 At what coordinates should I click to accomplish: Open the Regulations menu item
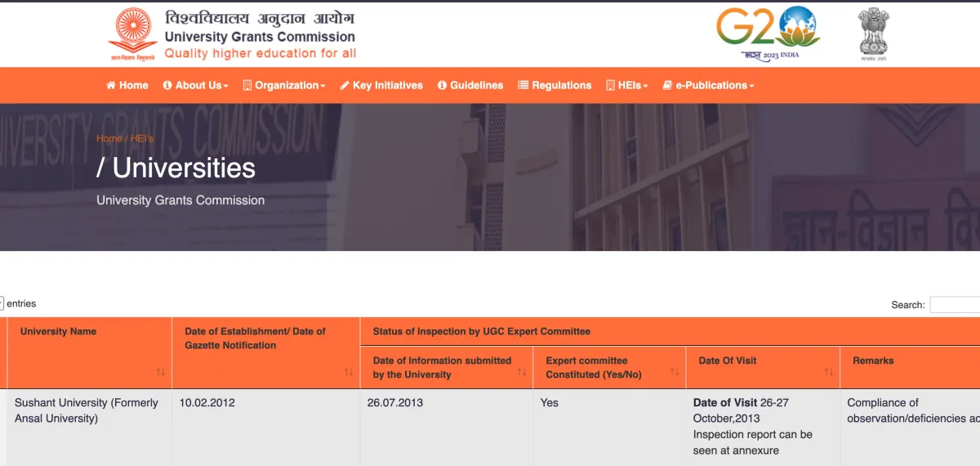pos(555,85)
